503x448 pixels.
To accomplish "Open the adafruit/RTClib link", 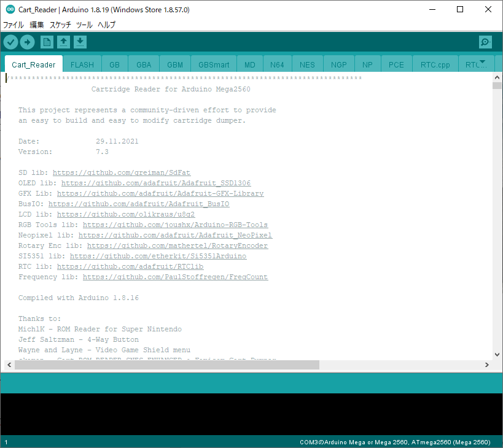I will (x=130, y=266).
